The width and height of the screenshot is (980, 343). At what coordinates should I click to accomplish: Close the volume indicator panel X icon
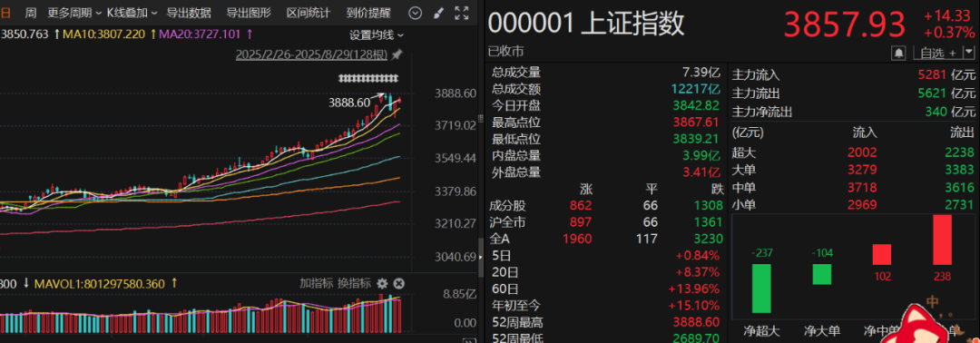(x=398, y=284)
